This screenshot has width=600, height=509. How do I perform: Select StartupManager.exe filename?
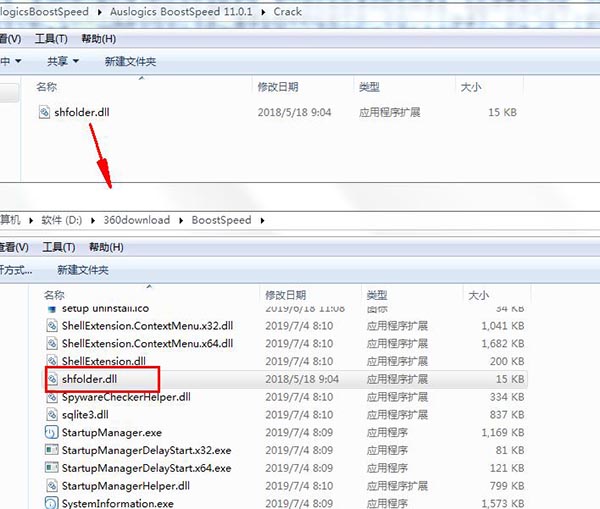(x=112, y=432)
